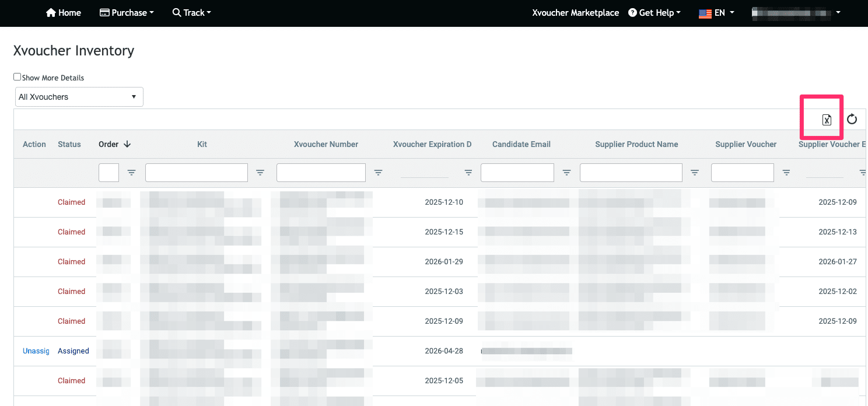
Task: Click expiration date 2026-04-28
Action: click(x=444, y=351)
